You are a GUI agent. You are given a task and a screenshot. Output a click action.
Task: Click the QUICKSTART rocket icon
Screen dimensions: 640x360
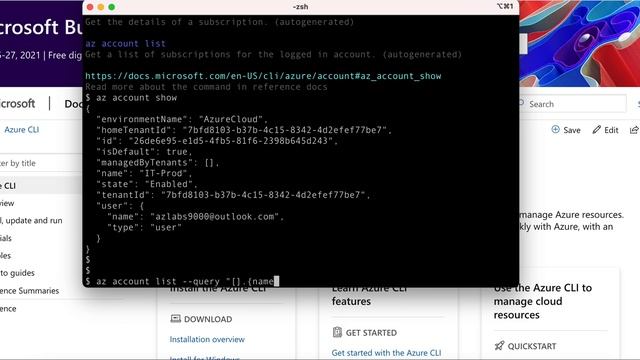click(499, 346)
